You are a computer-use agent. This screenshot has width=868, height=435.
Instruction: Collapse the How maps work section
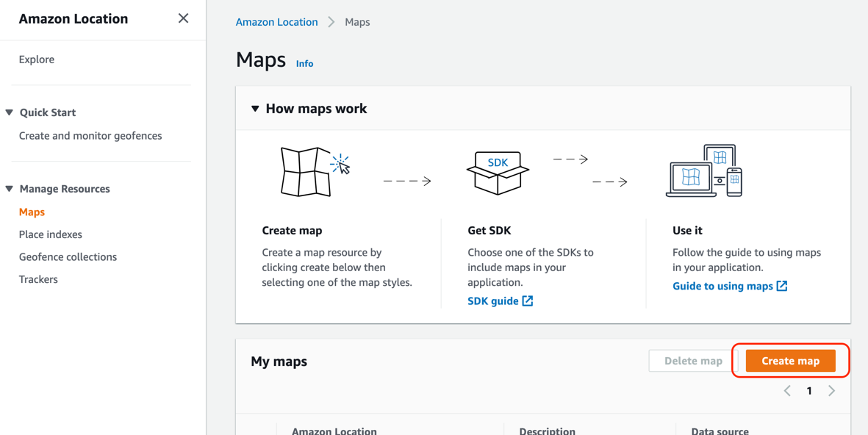pos(255,109)
